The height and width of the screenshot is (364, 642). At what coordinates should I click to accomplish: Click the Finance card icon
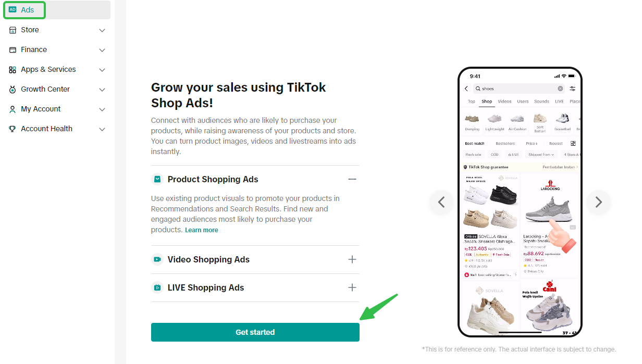(13, 49)
